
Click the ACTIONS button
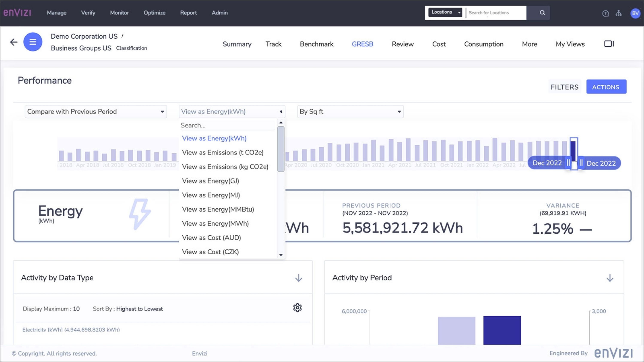coord(606,87)
